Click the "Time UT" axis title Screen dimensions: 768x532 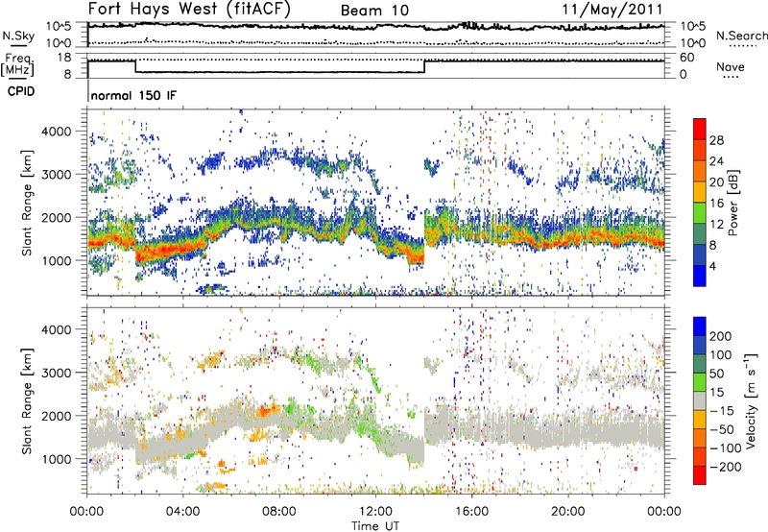click(x=375, y=525)
